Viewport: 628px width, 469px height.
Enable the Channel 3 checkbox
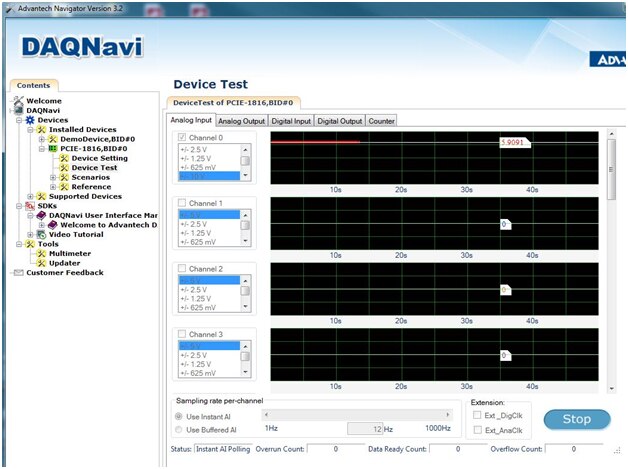click(x=182, y=334)
